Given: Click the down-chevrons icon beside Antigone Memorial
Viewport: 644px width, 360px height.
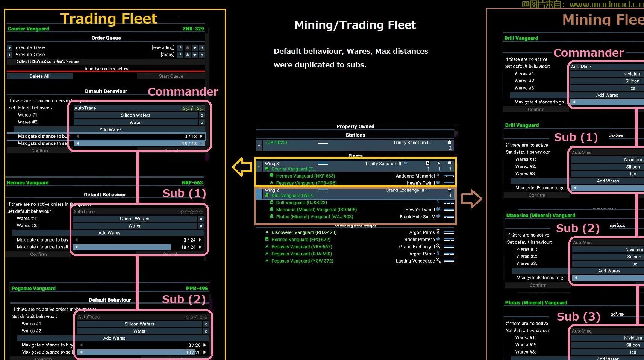Looking at the screenshot, I should tap(438, 176).
